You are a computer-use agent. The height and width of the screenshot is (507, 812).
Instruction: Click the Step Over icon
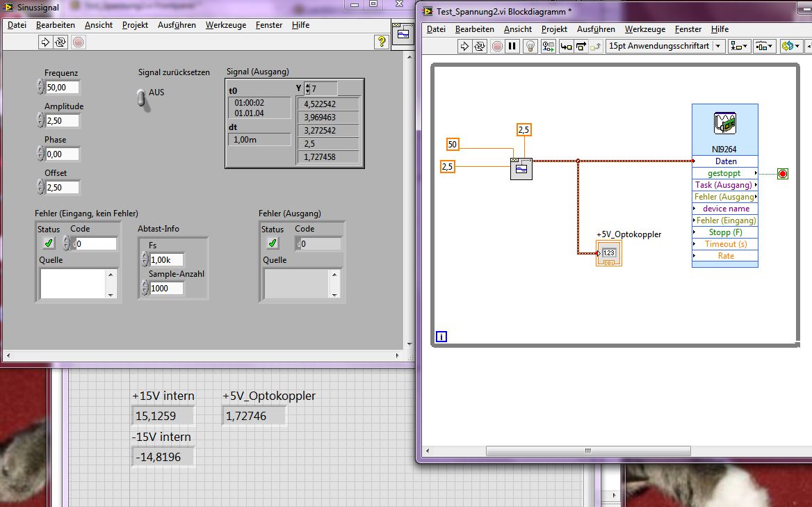[x=581, y=47]
